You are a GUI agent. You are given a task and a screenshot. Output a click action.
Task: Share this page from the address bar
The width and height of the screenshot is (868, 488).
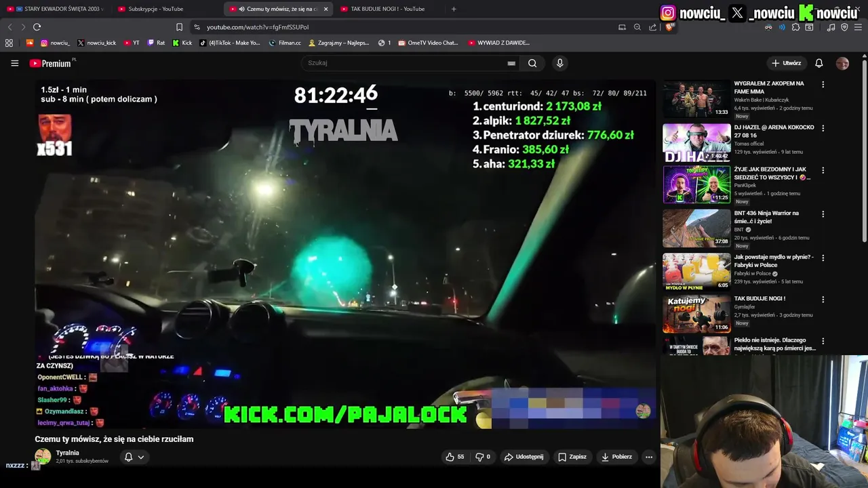[653, 27]
